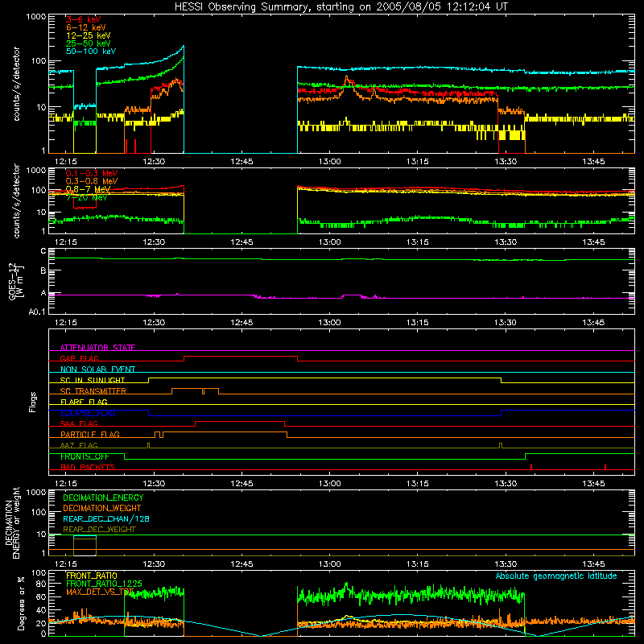Click the GOES-12 axis label
Viewport: 644px width, 644px height.
(x=16, y=281)
